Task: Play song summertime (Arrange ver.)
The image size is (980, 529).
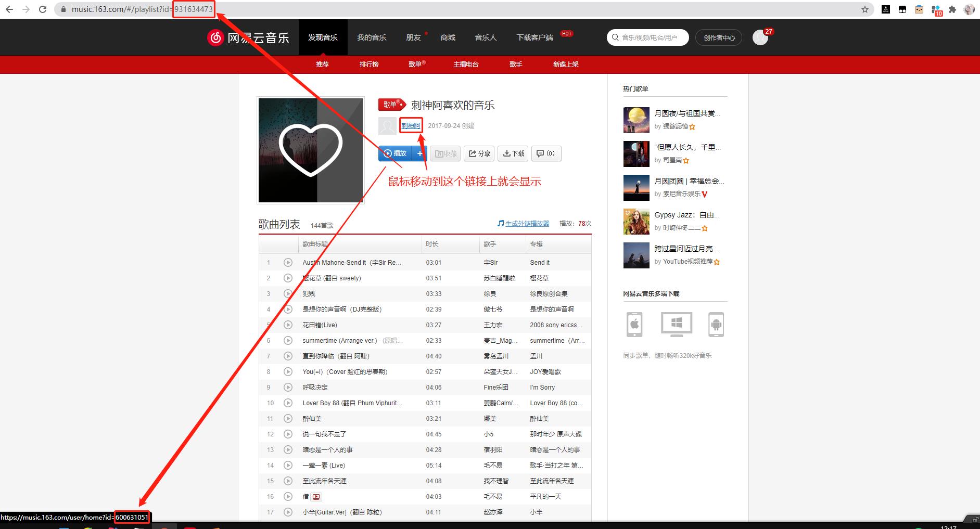Action: 288,341
